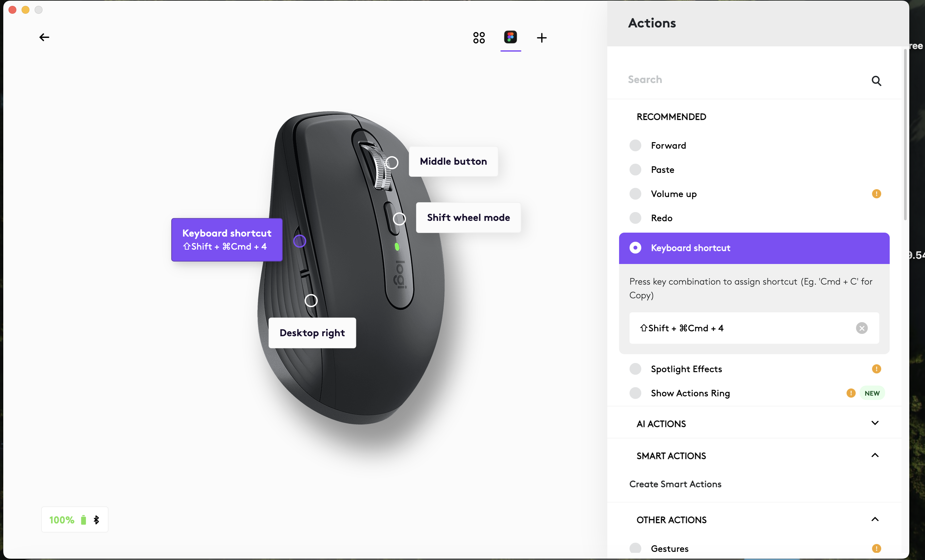Expand the AI ACTIONS section
The image size is (925, 560).
[874, 423]
